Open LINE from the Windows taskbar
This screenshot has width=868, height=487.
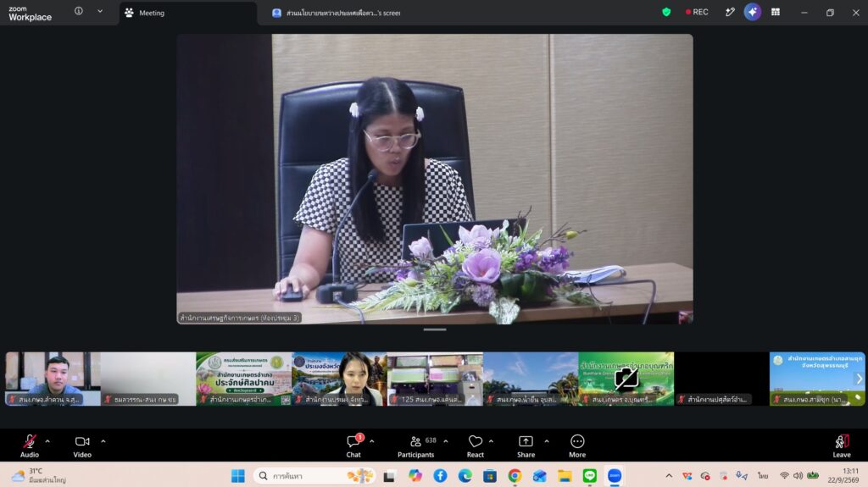tap(590, 475)
